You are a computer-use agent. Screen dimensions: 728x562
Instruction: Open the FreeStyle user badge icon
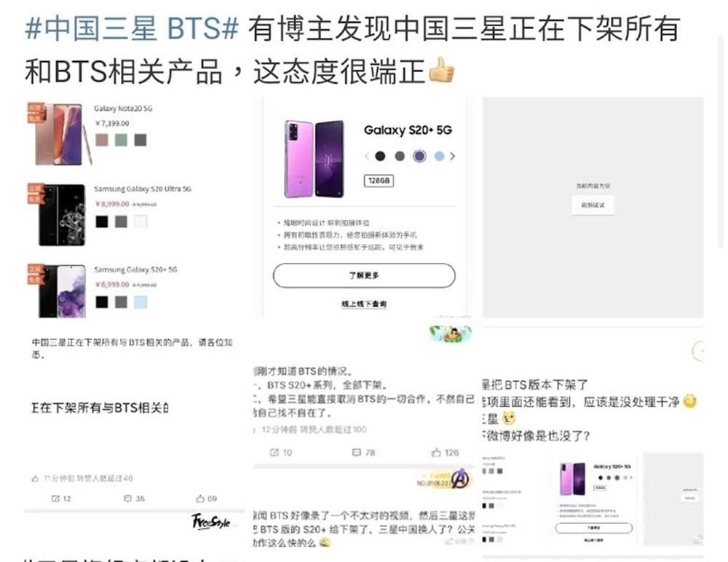click(211, 521)
